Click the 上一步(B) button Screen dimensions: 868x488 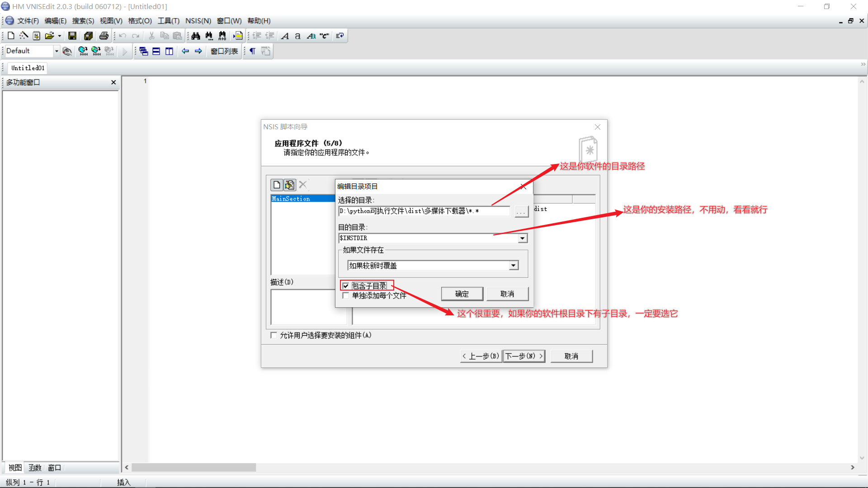pyautogui.click(x=481, y=356)
